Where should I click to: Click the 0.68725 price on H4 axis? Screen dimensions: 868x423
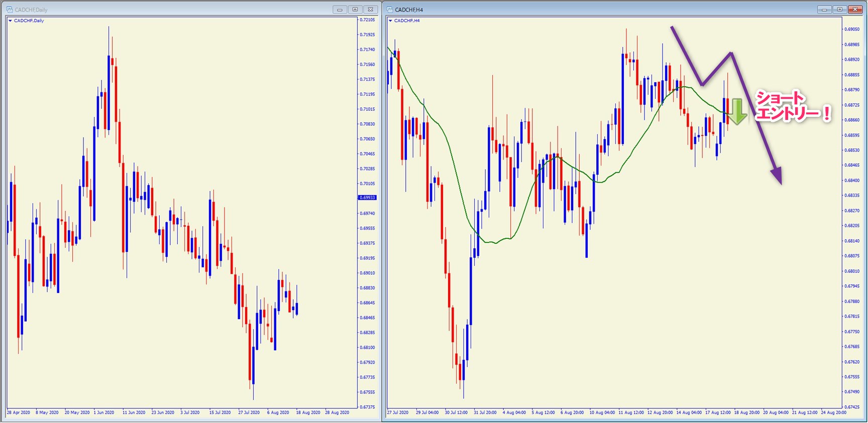pyautogui.click(x=852, y=105)
